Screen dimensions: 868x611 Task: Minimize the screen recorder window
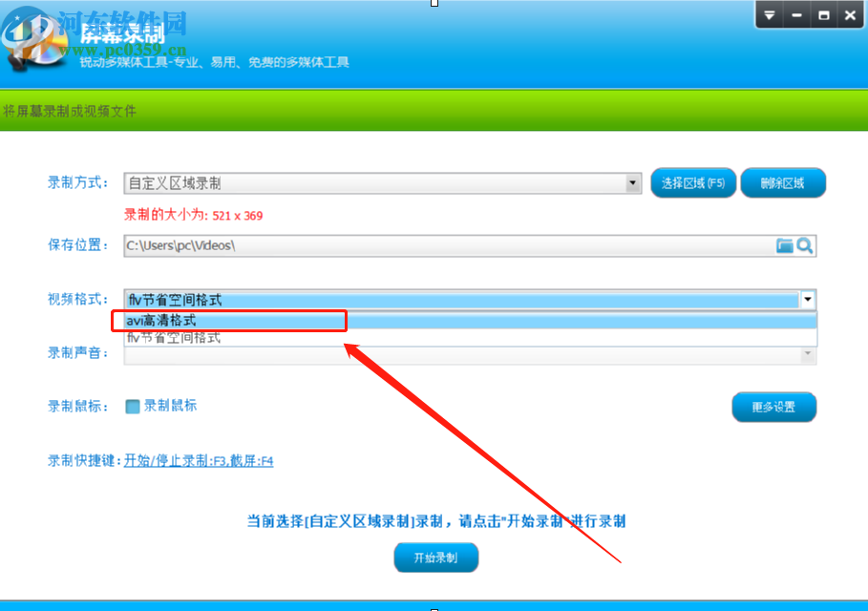click(796, 15)
